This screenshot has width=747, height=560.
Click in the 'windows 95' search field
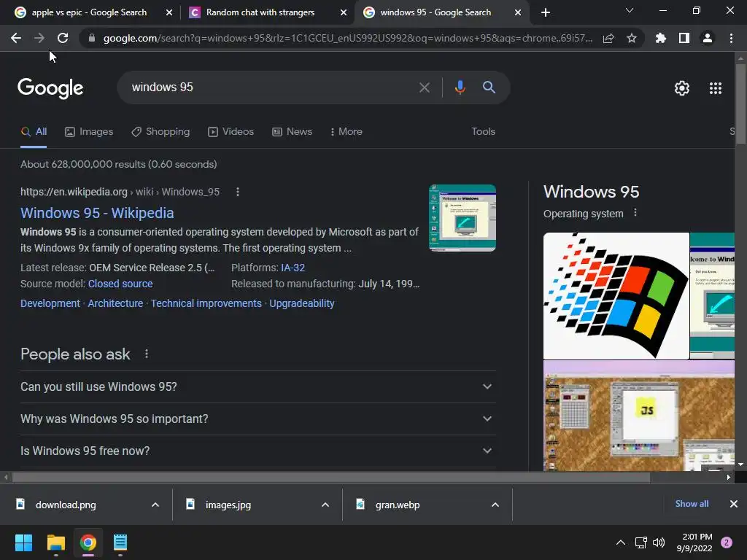(271, 87)
